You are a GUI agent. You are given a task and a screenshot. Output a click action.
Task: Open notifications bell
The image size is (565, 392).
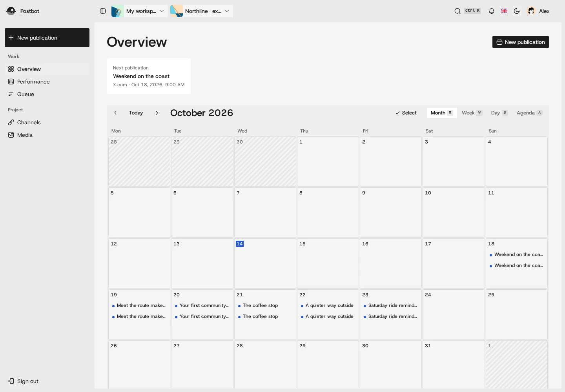coord(492,11)
